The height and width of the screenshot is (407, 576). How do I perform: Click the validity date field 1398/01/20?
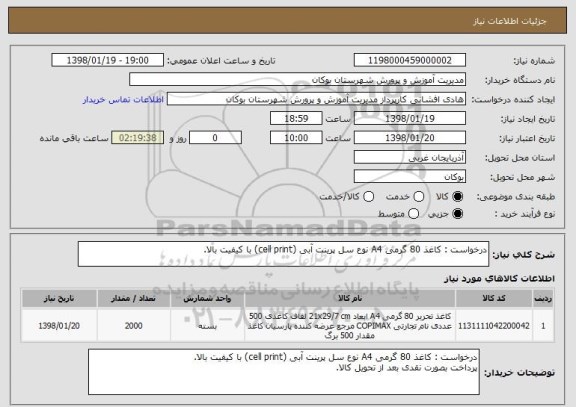pos(410,138)
